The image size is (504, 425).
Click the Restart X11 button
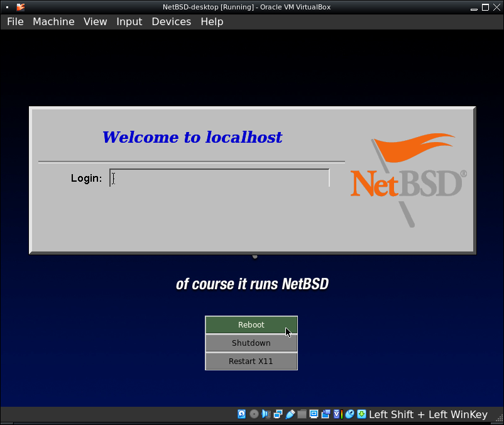[251, 362]
